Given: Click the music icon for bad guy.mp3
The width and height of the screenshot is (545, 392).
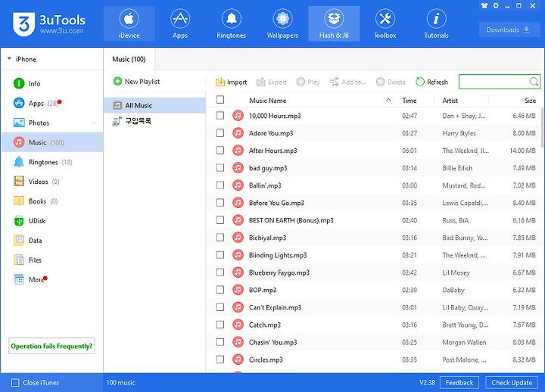Looking at the screenshot, I should click(238, 168).
